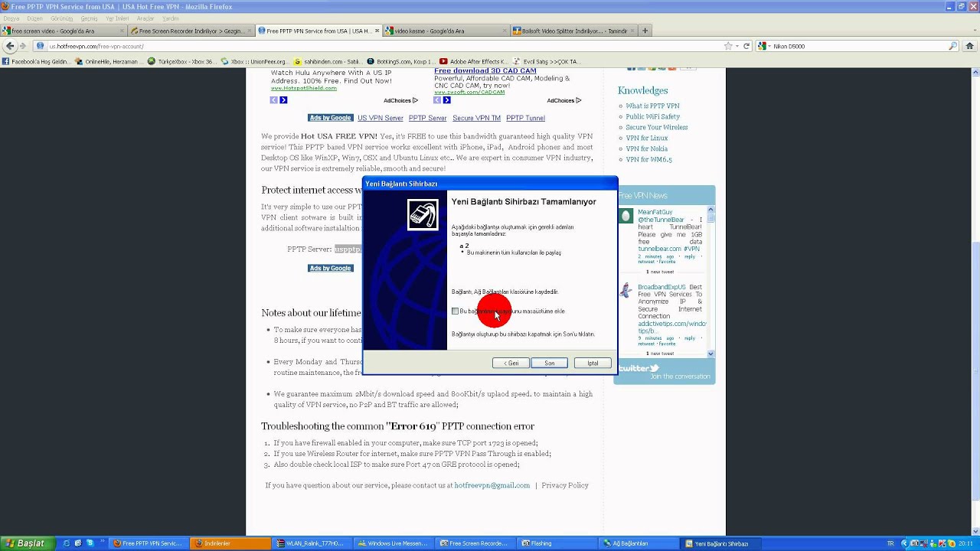This screenshot has width=980, height=551.
Task: Open 'Secure Your Wireless' link
Action: [657, 127]
